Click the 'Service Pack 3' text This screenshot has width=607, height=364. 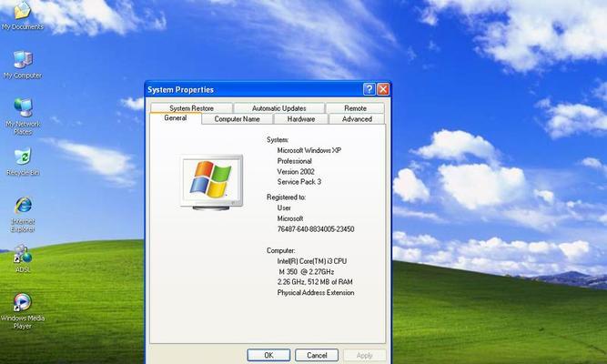[x=299, y=182]
